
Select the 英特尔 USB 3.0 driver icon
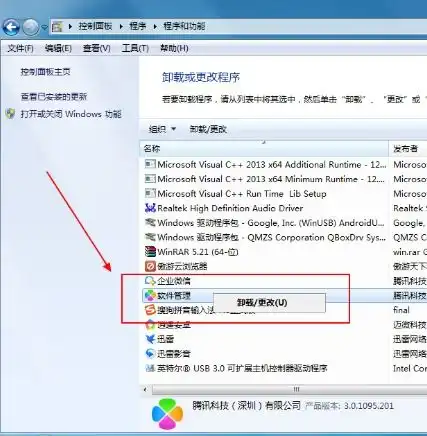(150, 368)
